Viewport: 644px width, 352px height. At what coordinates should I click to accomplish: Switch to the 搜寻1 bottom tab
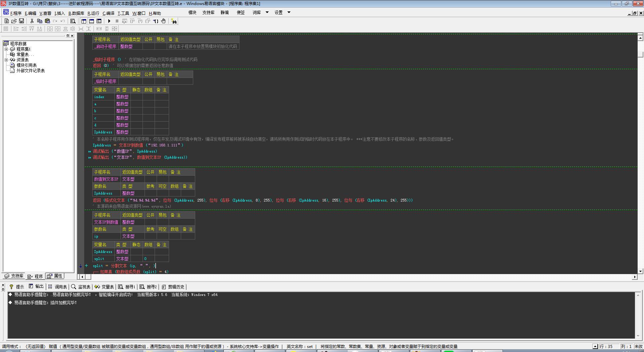pos(126,287)
